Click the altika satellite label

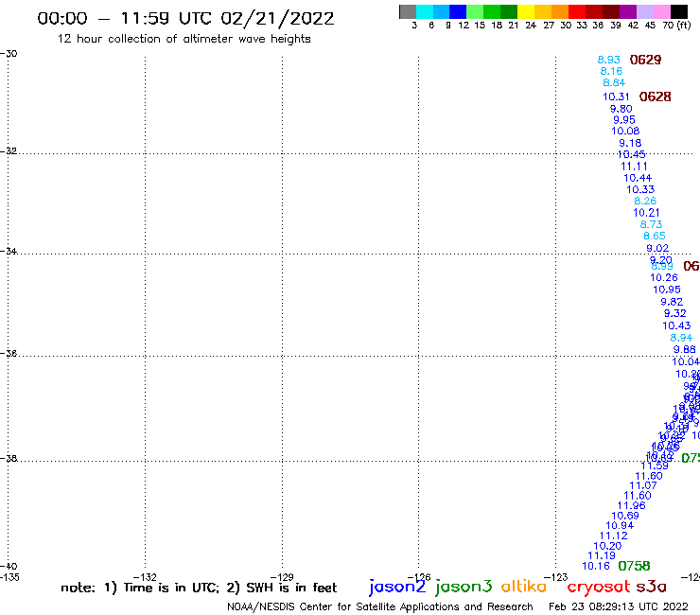click(x=524, y=587)
